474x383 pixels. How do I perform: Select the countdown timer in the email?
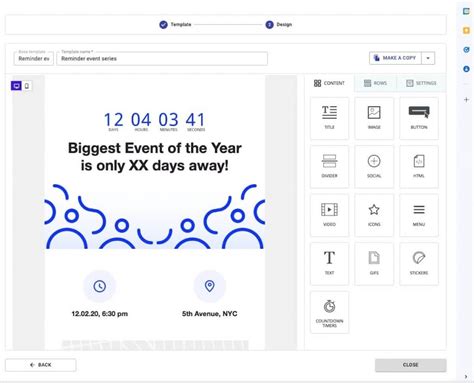point(155,122)
